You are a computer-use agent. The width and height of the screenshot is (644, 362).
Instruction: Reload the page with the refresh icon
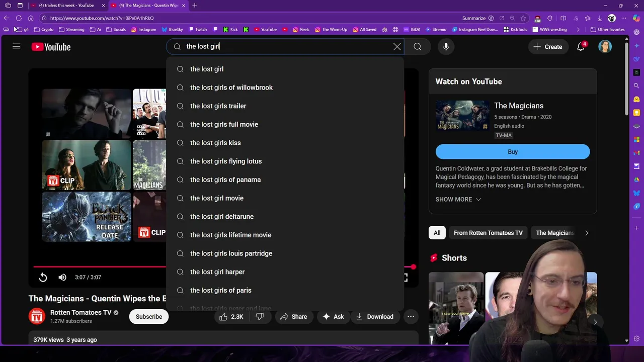(x=19, y=18)
